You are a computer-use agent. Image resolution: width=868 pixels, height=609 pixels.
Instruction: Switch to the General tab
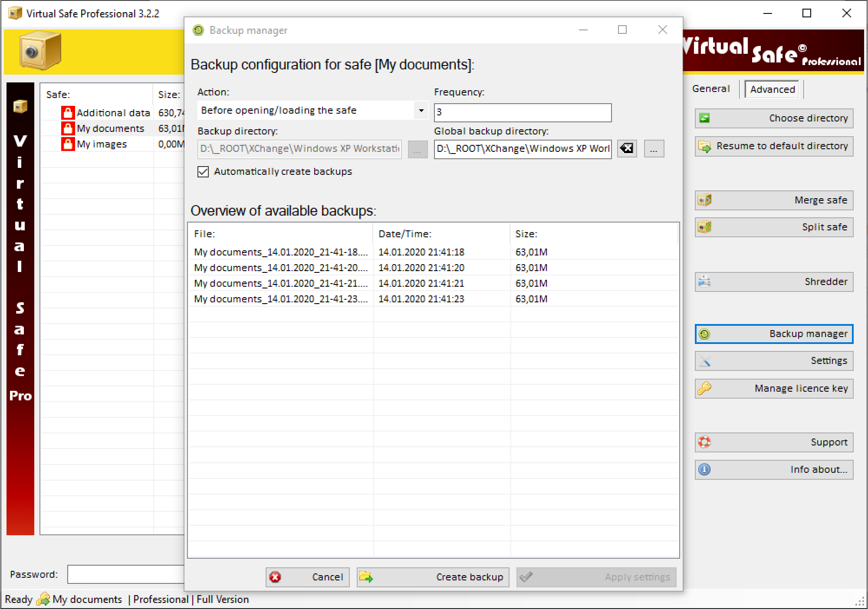point(711,88)
